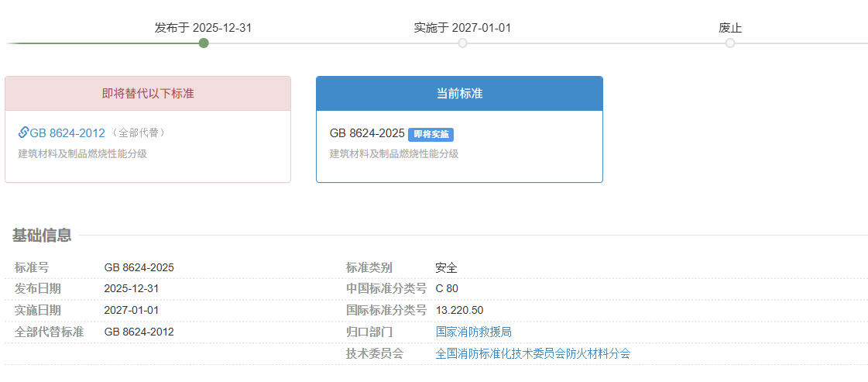The image size is (868, 382).
Task: Click the 废止 timeline label
Action: pyautogui.click(x=730, y=28)
